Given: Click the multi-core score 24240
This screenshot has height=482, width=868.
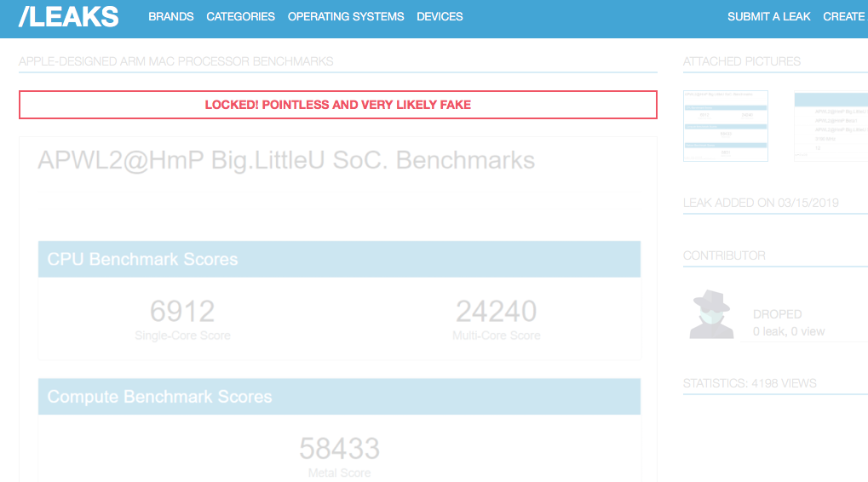Looking at the screenshot, I should [496, 311].
